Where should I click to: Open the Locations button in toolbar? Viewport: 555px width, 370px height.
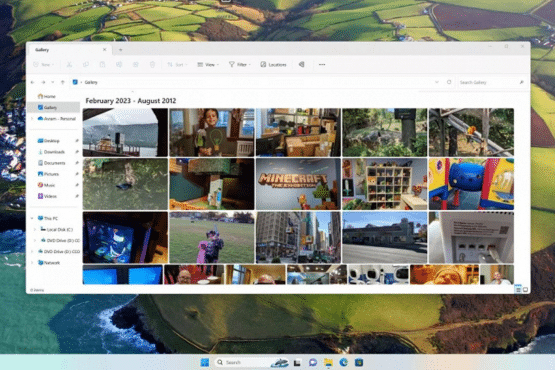click(273, 64)
